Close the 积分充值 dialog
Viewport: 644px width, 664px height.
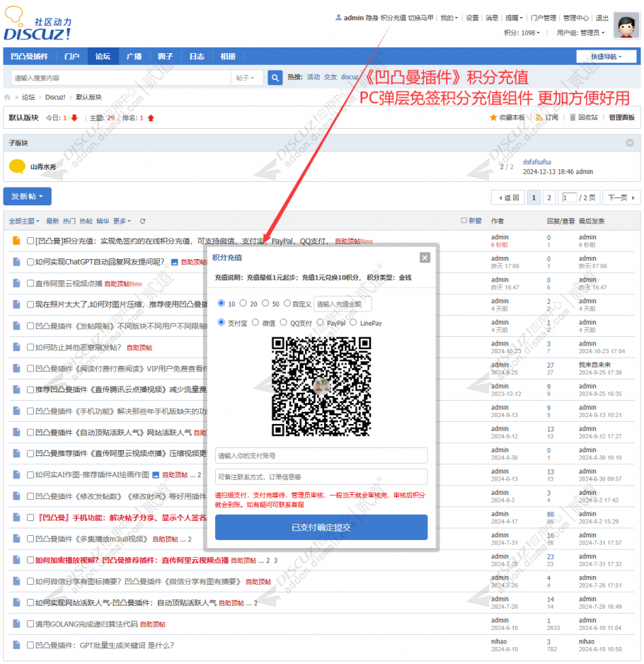pos(425,258)
